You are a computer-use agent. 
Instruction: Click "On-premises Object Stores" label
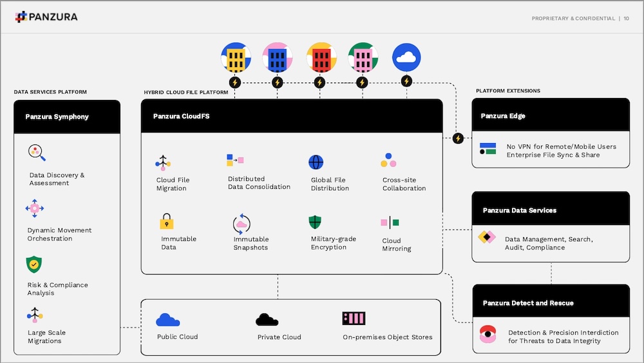point(388,337)
